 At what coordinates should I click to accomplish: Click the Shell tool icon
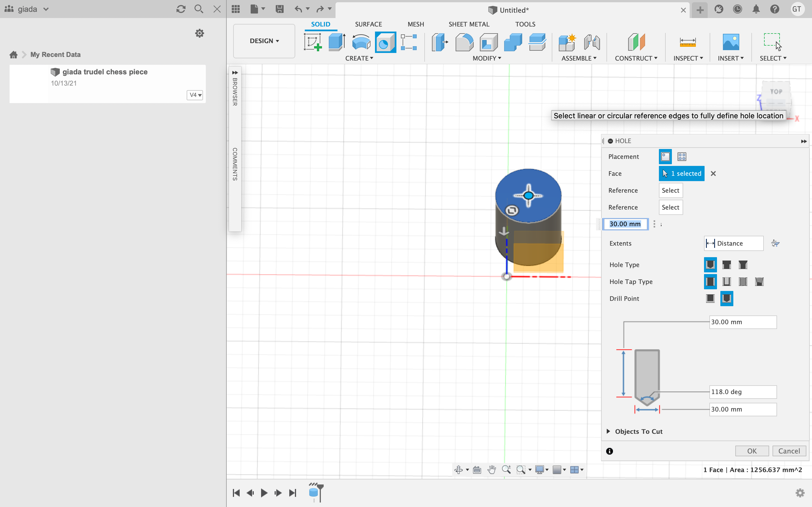coord(489,42)
